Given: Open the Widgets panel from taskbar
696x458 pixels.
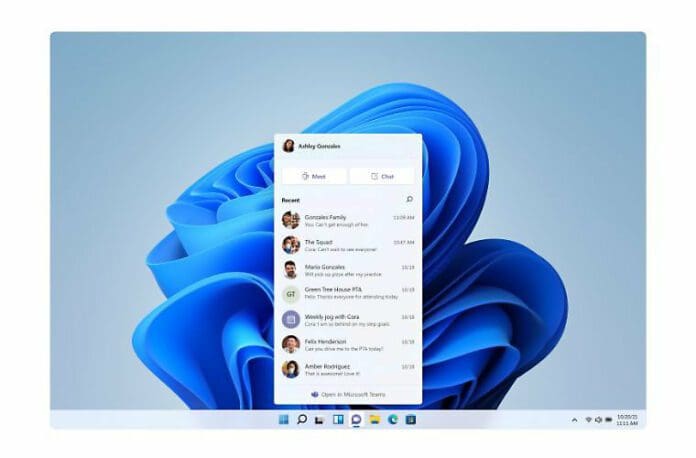Looking at the screenshot, I should tap(338, 419).
